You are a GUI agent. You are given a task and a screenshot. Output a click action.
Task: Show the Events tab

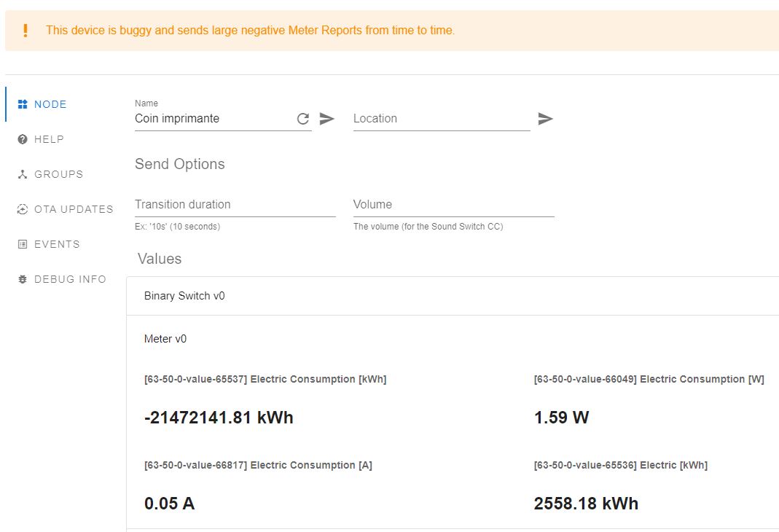click(x=57, y=244)
